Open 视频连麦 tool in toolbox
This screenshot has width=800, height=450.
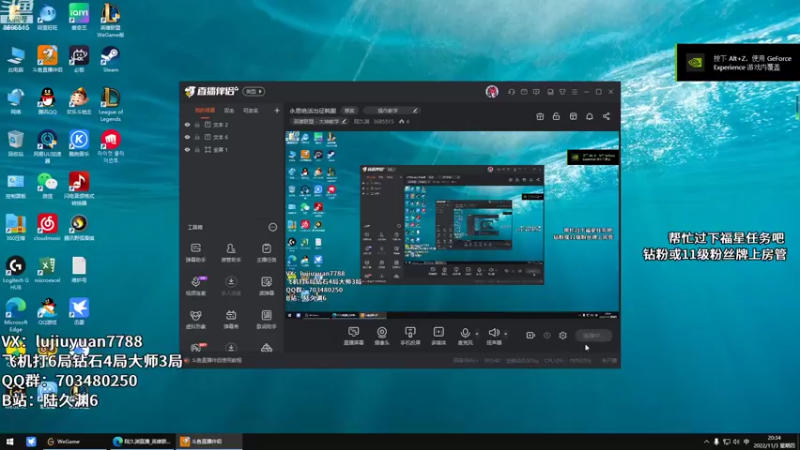195,286
